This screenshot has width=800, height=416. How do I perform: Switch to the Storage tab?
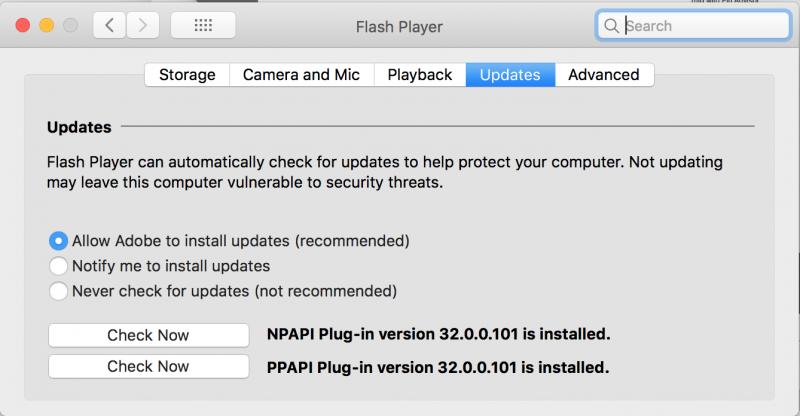[x=187, y=75]
